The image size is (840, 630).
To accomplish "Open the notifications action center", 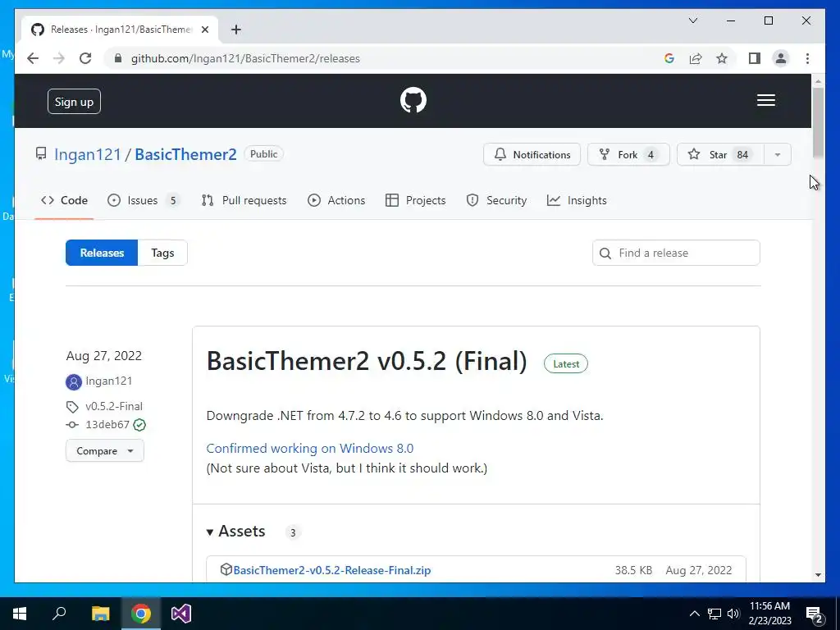I will 814,614.
